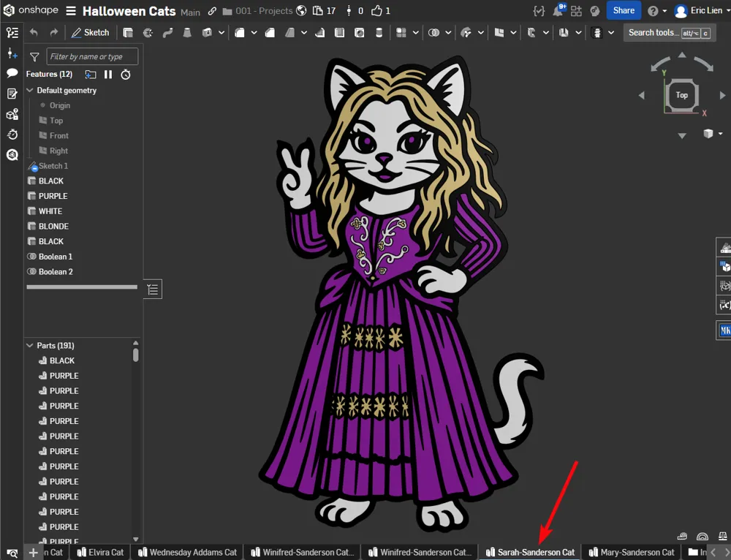Pause feature regeneration
731x560 pixels.
pyautogui.click(x=108, y=74)
